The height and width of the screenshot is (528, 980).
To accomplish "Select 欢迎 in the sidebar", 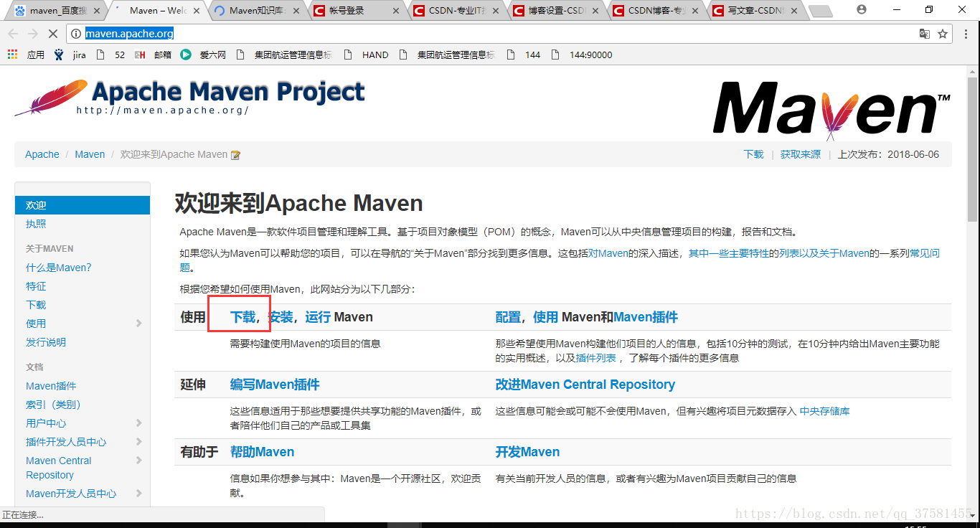I will click(83, 205).
